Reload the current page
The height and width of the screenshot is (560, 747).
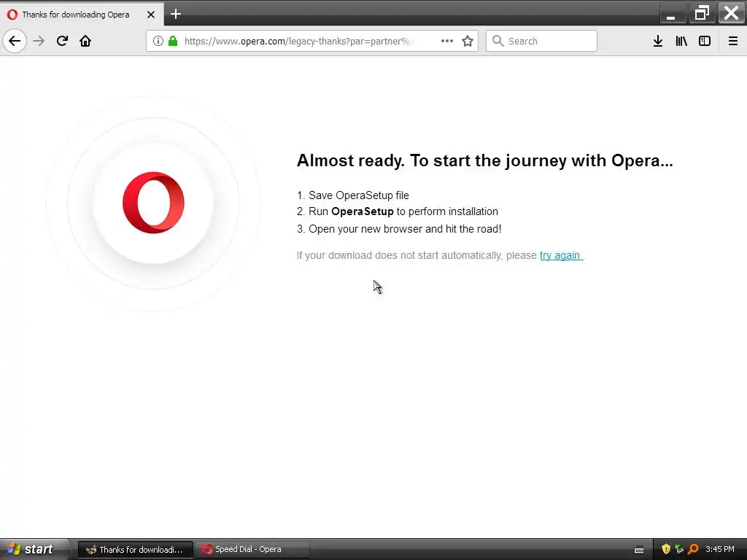pyautogui.click(x=62, y=41)
